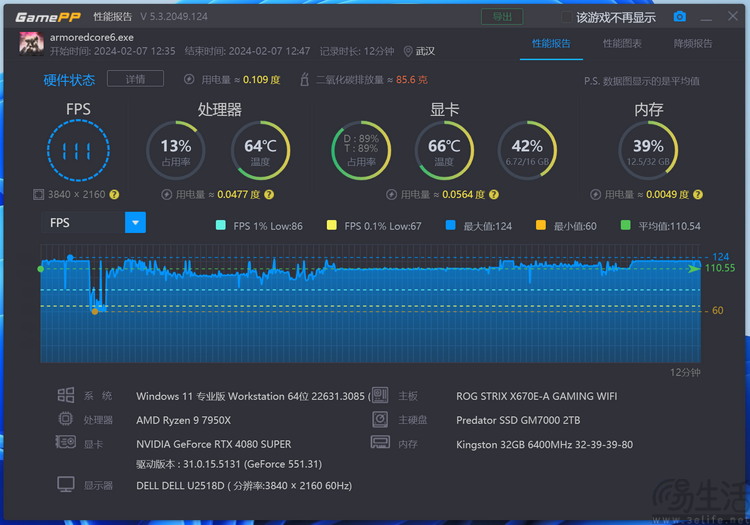
Task: Click the ROG STRIX X670E-A GAMING WIFI text
Action: 536,396
